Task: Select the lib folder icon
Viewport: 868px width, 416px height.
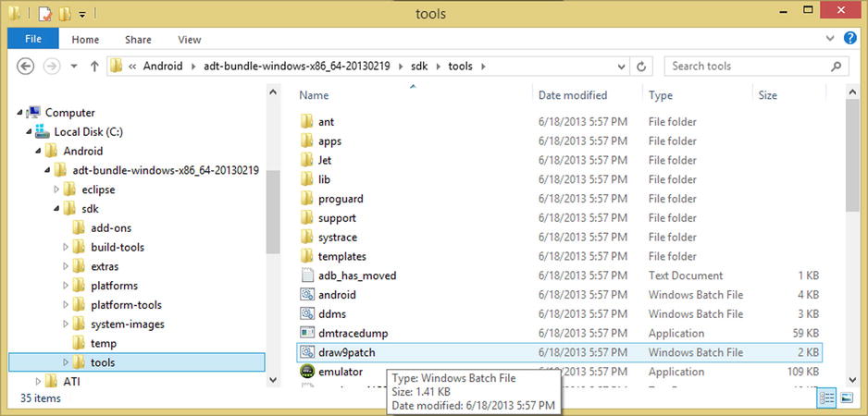Action: tap(306, 179)
